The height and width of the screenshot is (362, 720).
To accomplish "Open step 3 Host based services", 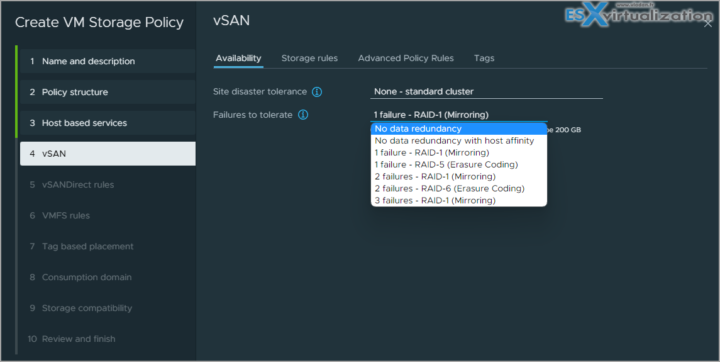I will pyautogui.click(x=107, y=123).
